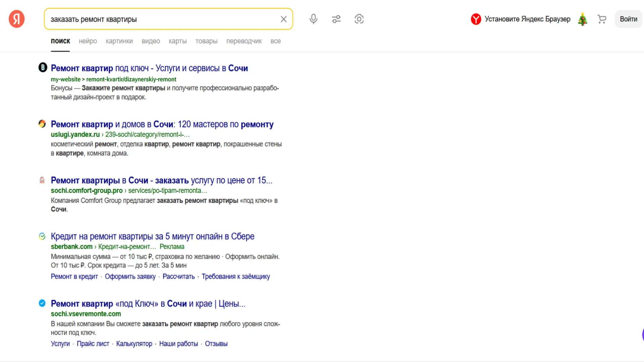This screenshot has height=362, width=644.
Task: Click snippet text 'Бонусы — Закажите ремонт квартиры'
Action: click(108, 88)
